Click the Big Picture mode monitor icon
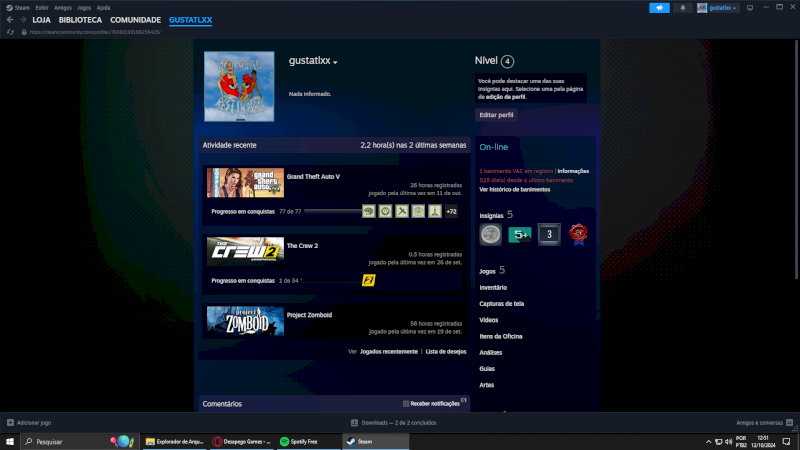 [x=750, y=8]
